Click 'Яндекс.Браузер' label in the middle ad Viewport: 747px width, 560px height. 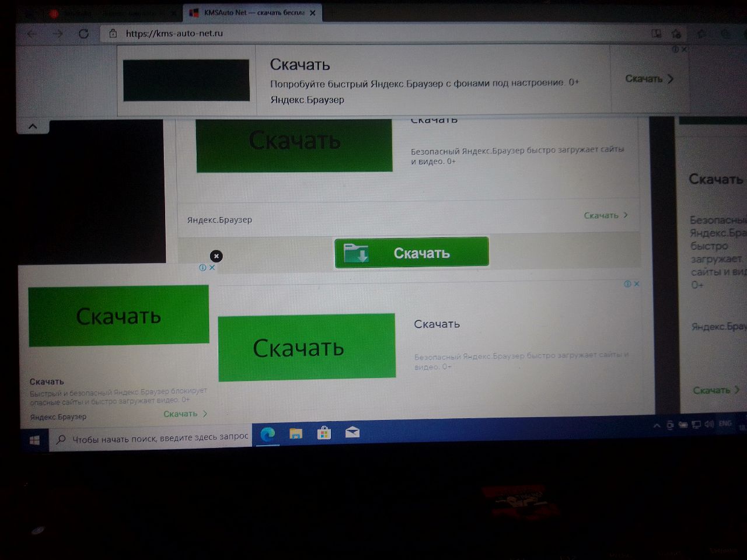(219, 220)
